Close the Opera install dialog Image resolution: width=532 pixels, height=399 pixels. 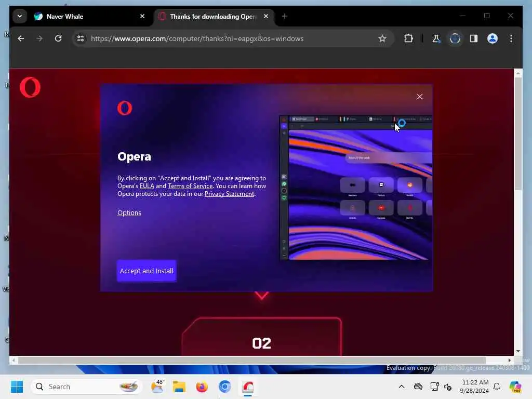point(420,97)
